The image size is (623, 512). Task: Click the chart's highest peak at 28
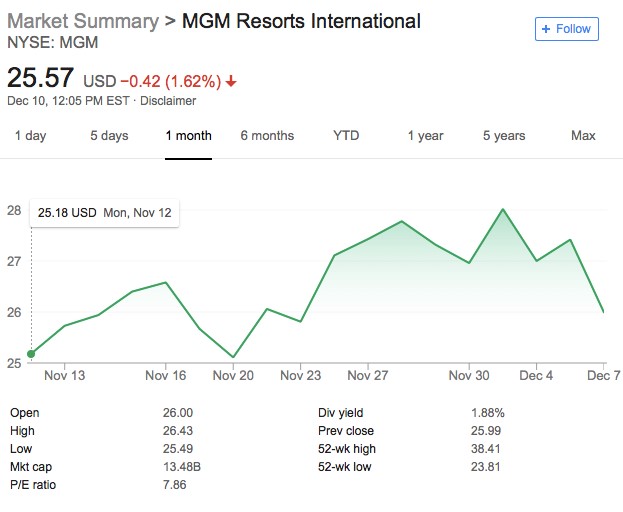pyautogui.click(x=503, y=210)
